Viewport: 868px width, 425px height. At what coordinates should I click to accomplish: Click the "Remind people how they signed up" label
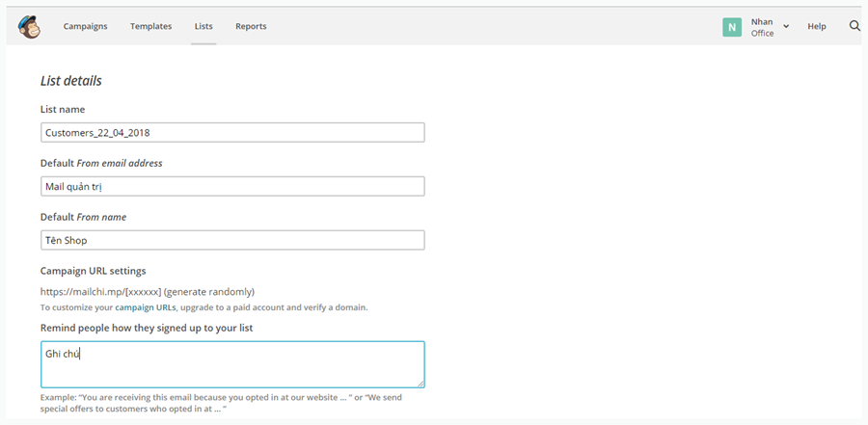[x=147, y=329]
